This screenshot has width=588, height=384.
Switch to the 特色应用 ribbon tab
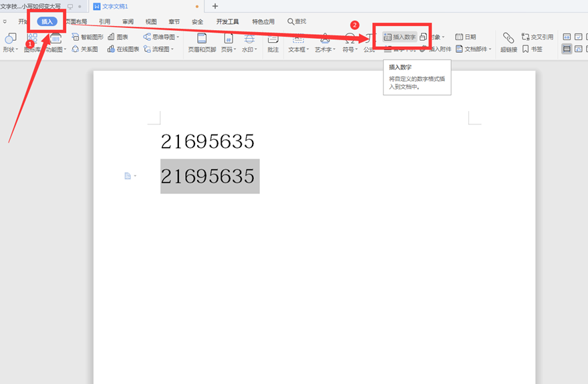(263, 21)
